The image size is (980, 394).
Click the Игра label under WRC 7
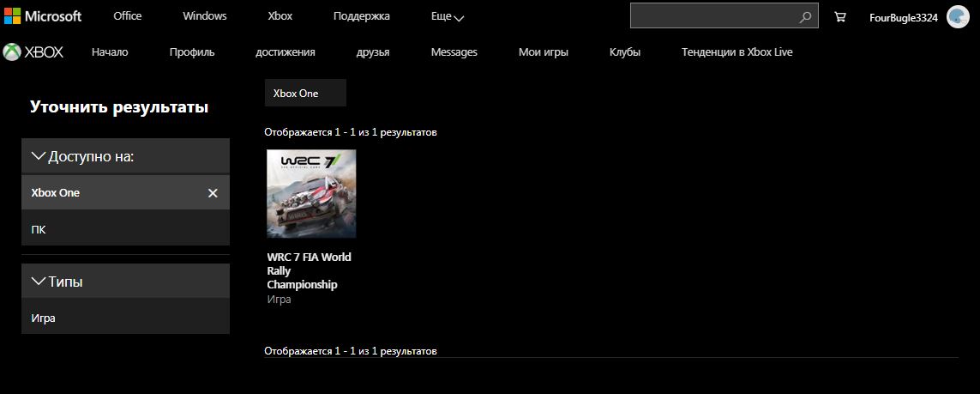279,299
